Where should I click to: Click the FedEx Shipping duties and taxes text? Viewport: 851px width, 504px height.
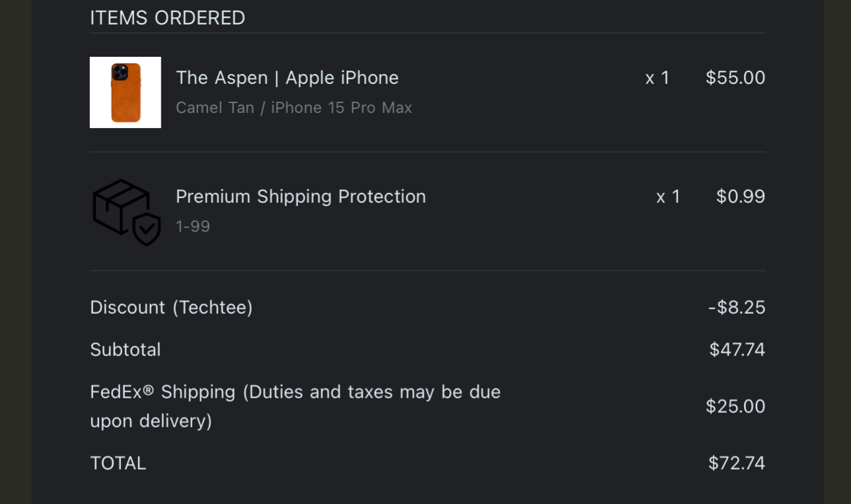pos(295,406)
